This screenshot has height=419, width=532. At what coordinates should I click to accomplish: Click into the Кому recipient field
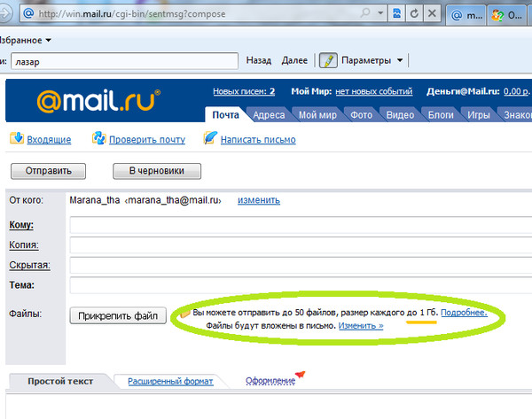pos(301,225)
